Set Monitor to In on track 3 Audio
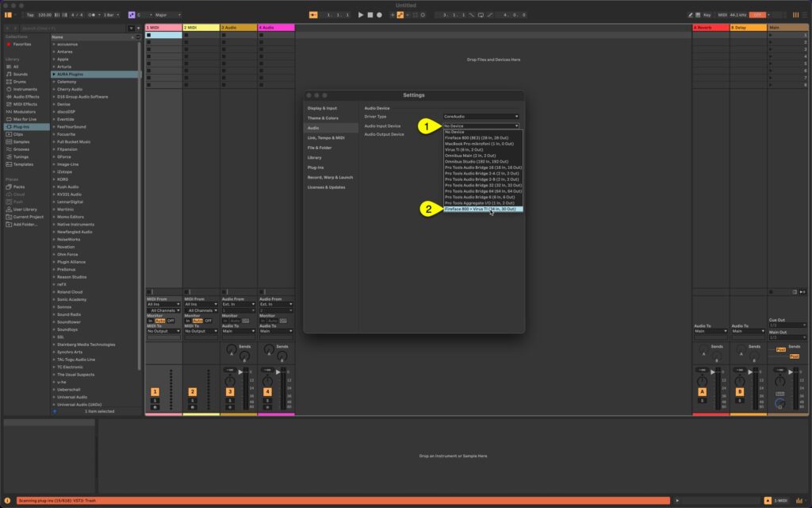The height and width of the screenshot is (508, 812). (x=226, y=320)
